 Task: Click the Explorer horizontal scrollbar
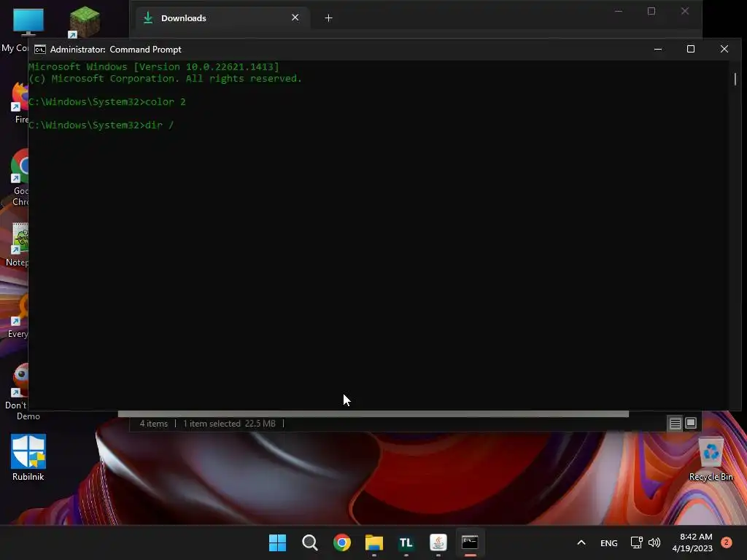373,414
